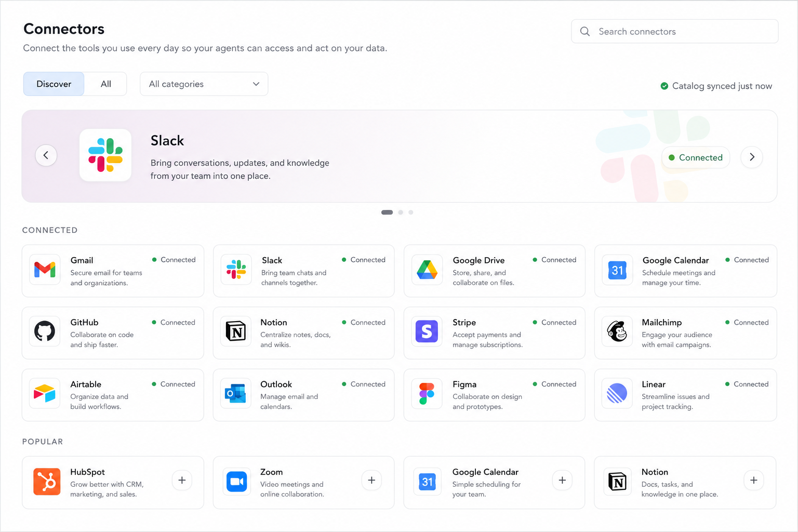Click the Slack logo in the featured banner
The width and height of the screenshot is (798, 532).
(105, 155)
